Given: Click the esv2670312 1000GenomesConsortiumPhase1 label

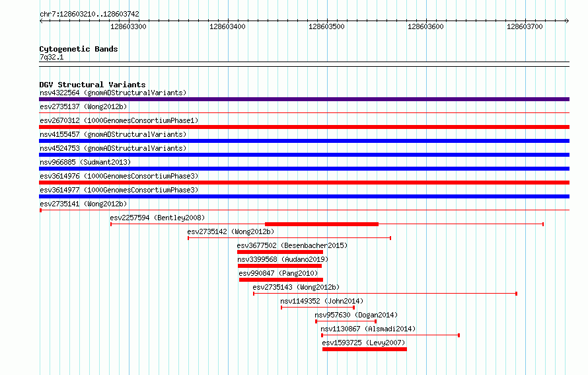Looking at the screenshot, I should coord(119,120).
